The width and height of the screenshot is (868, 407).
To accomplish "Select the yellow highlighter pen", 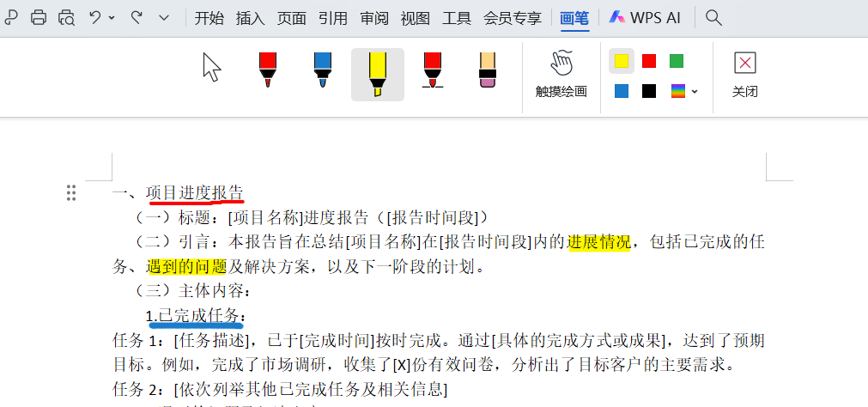I will coord(377,74).
